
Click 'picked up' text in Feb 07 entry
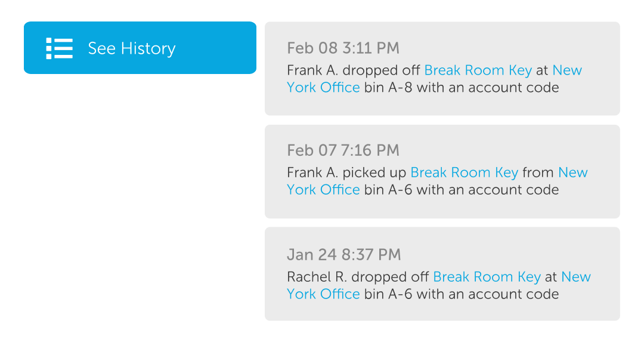(x=374, y=173)
